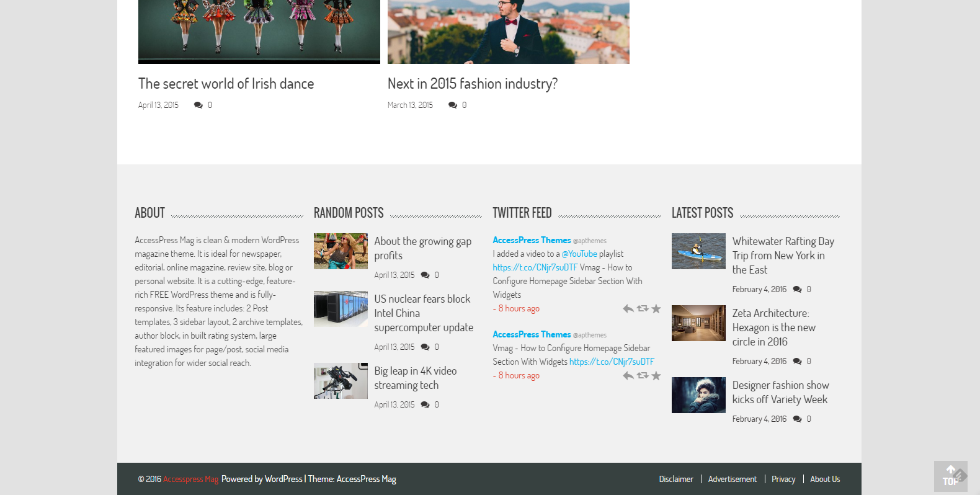The height and width of the screenshot is (495, 980).
Task: Open 'The secret world of Irish dance' article
Action: 226,84
